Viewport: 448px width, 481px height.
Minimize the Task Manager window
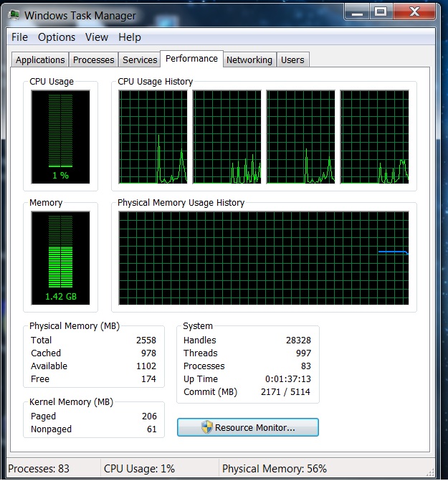pyautogui.click(x=357, y=13)
